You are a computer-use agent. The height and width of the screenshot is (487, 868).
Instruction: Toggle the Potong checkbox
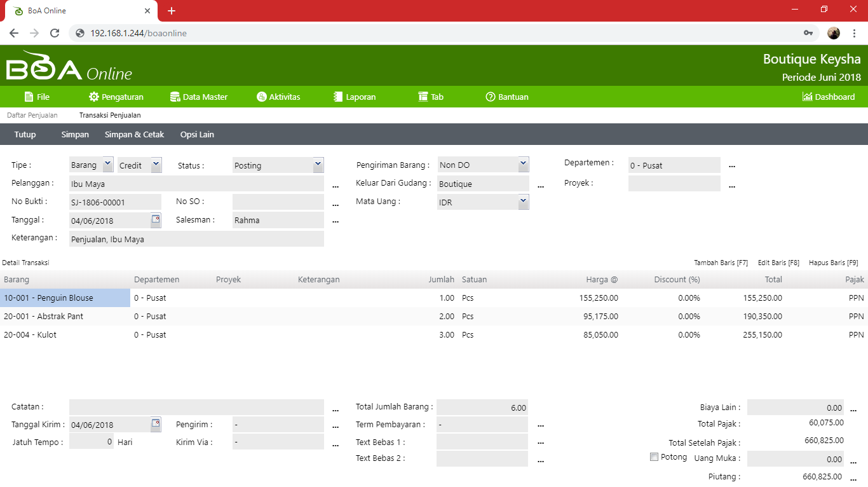click(654, 456)
